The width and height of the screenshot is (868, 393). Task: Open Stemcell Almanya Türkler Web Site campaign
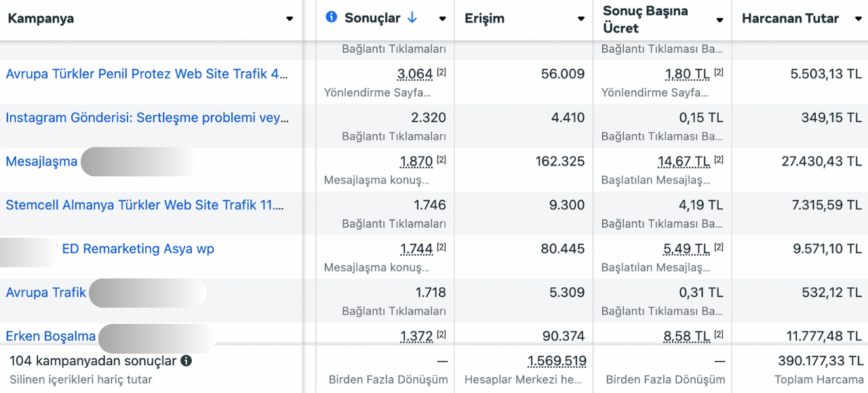(x=144, y=205)
